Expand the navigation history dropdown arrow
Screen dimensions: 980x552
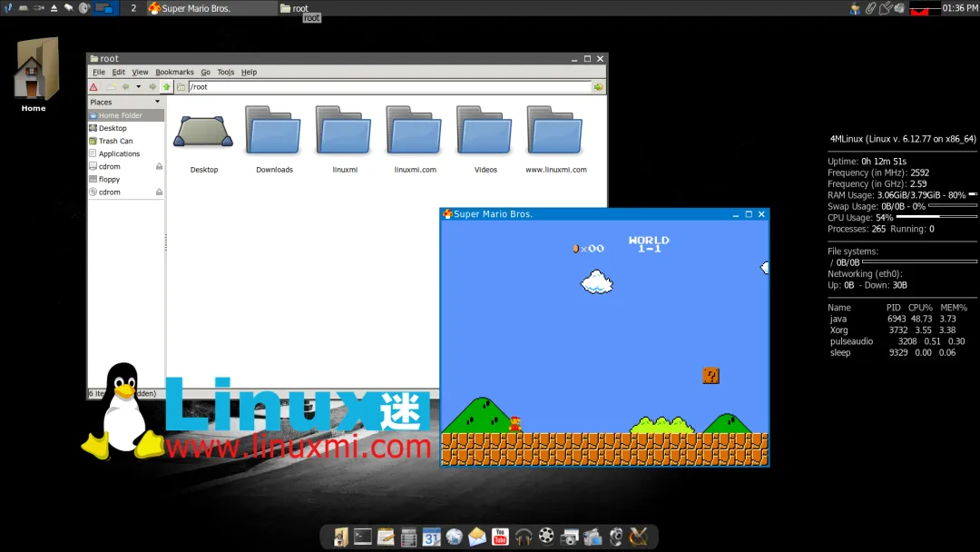[138, 87]
